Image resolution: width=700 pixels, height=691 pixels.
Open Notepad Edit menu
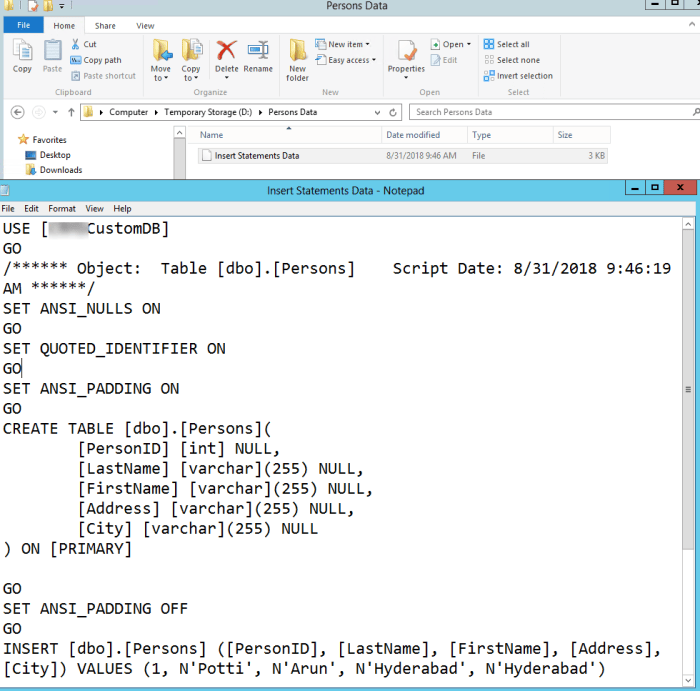coord(31,208)
